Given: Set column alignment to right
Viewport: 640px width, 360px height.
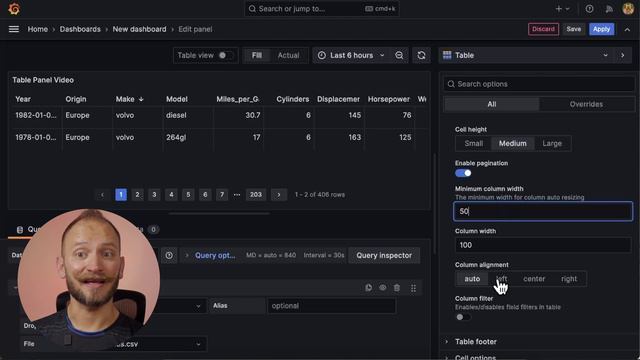Looking at the screenshot, I should pyautogui.click(x=569, y=279).
